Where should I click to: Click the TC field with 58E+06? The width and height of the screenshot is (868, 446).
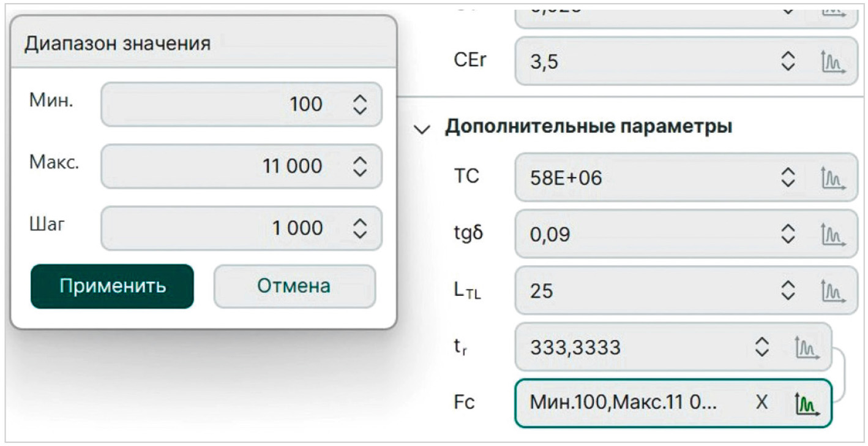643,178
